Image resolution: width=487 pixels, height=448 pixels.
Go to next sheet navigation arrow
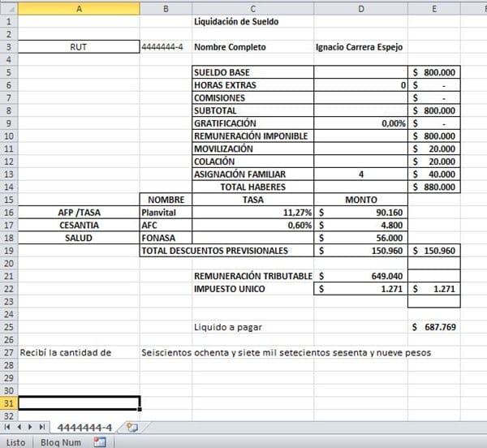click(30, 427)
